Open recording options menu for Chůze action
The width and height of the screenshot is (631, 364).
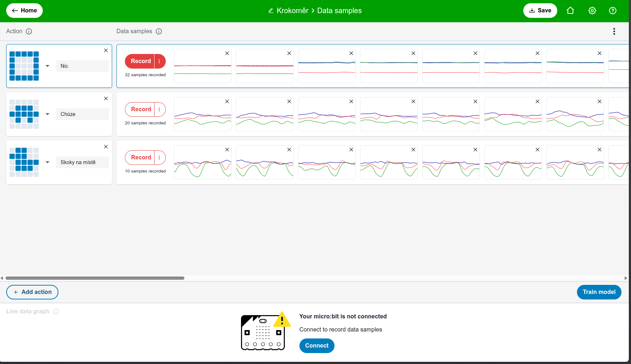coord(160,109)
